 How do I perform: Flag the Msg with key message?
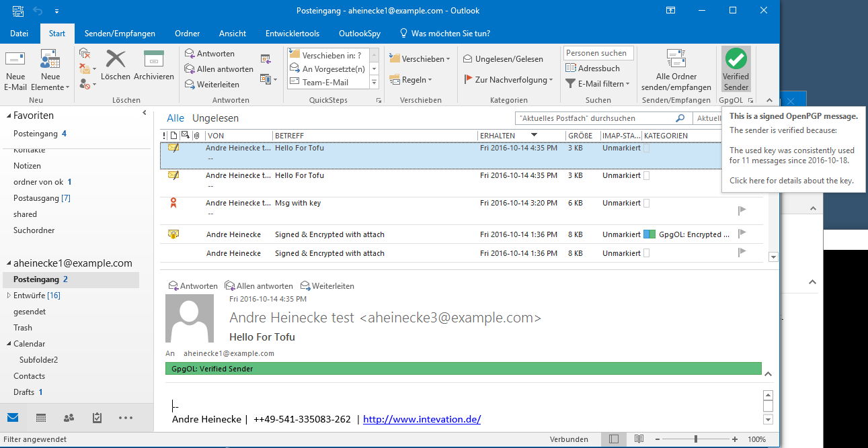tap(742, 210)
